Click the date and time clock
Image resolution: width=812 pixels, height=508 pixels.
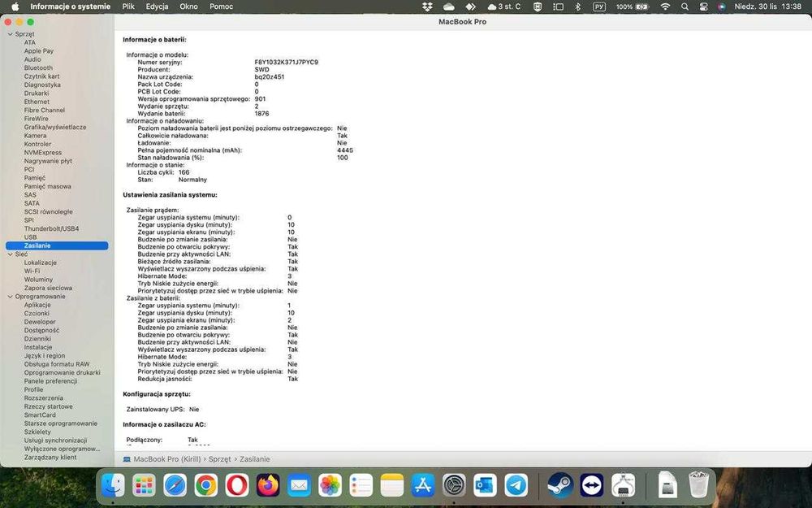(x=767, y=7)
